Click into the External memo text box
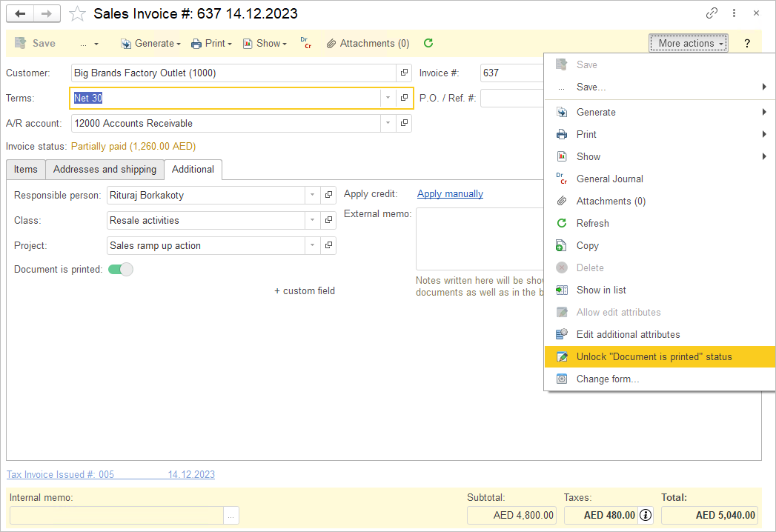This screenshot has height=532, width=776. pos(479,239)
